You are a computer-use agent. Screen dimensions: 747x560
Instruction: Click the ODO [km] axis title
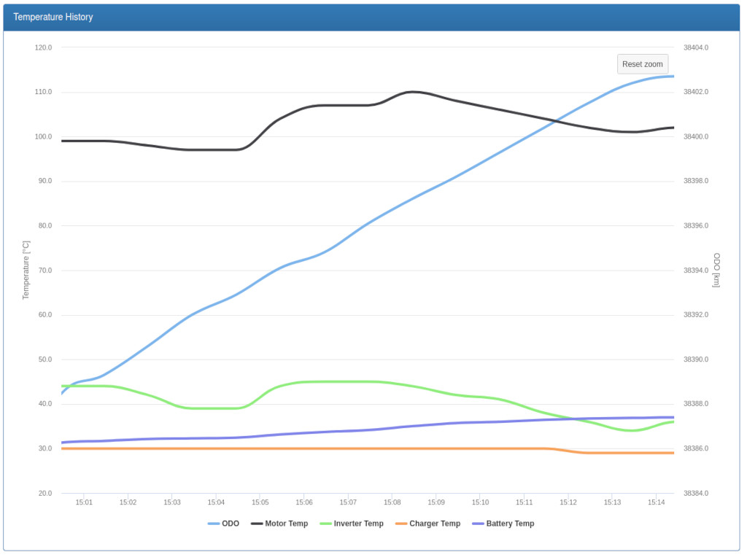(716, 270)
